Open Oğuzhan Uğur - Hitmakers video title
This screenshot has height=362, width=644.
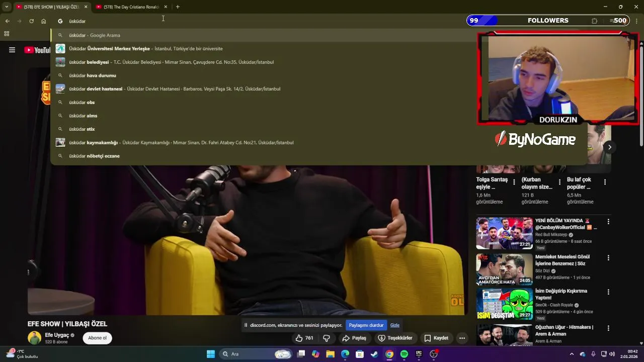(x=564, y=330)
